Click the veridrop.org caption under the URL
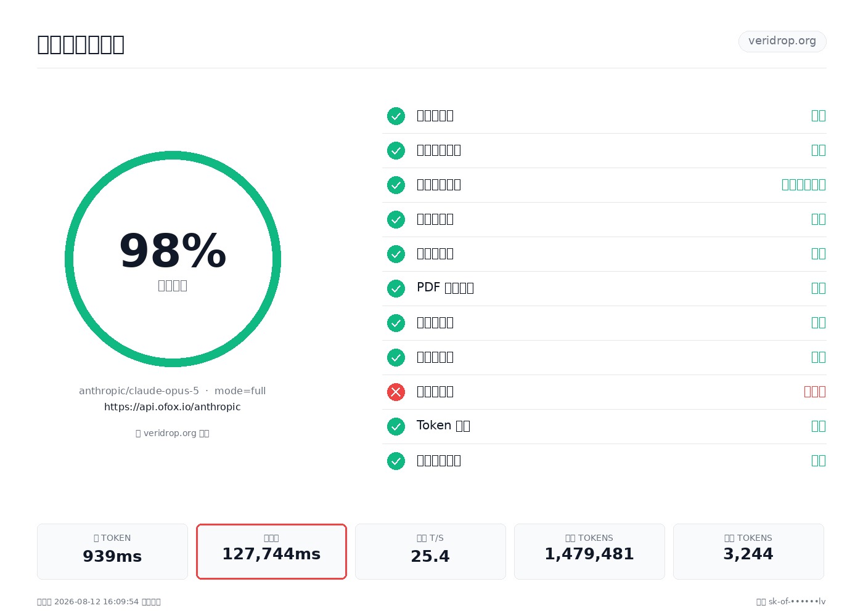 click(173, 433)
